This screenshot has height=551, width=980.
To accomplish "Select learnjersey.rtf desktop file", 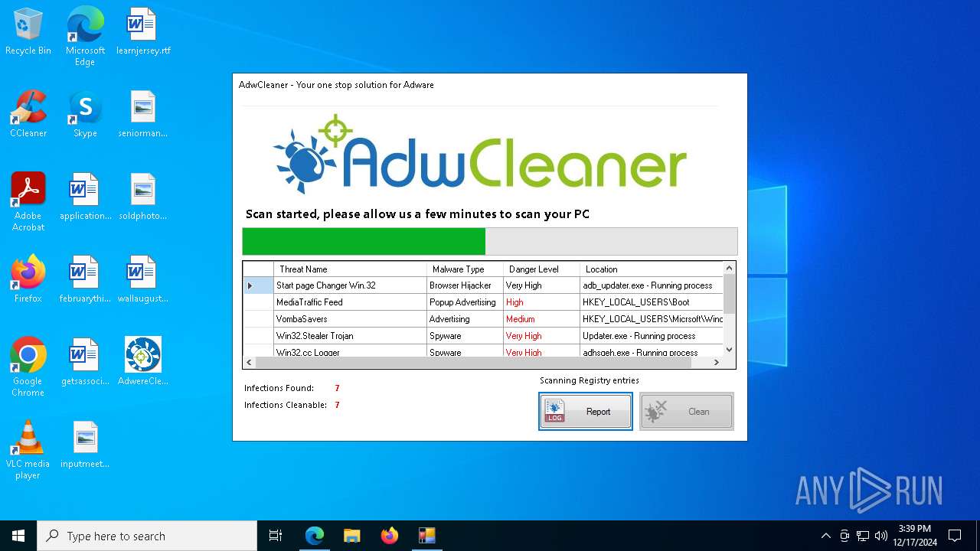I will pos(143,31).
